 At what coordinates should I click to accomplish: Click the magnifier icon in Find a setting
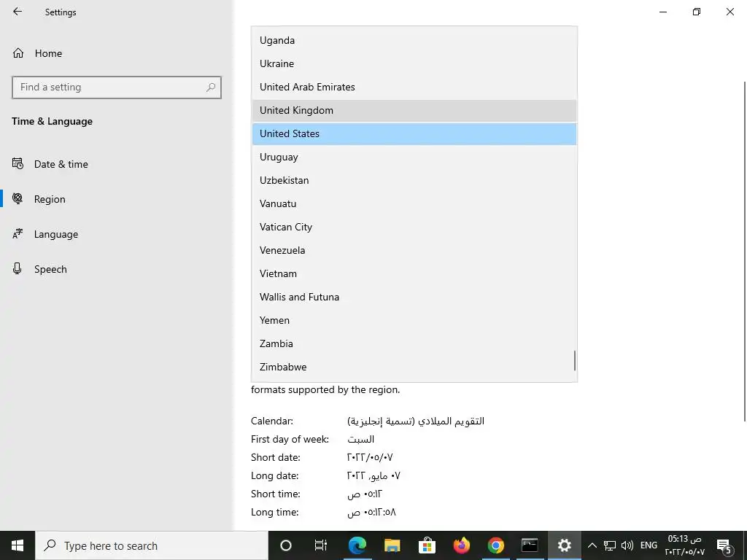[211, 87]
